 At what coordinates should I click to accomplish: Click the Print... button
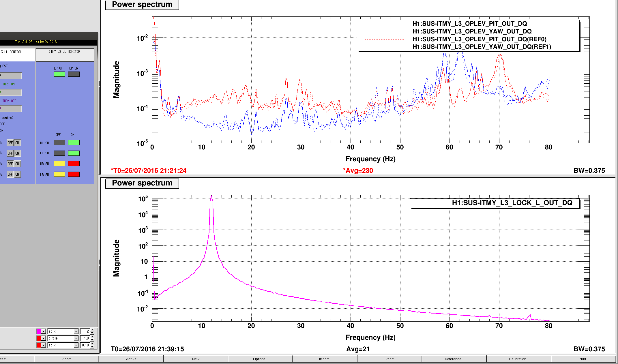pyautogui.click(x=584, y=359)
